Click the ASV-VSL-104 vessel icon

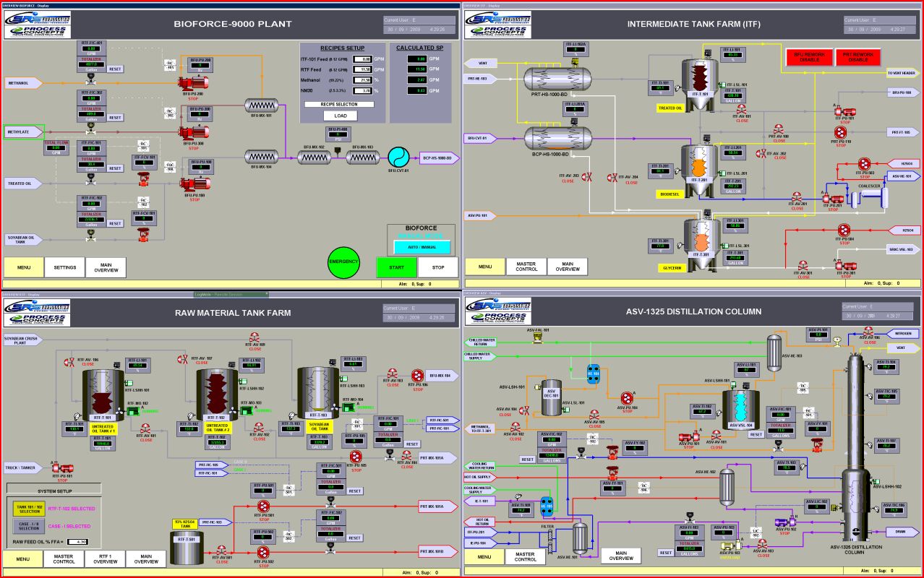[742, 409]
